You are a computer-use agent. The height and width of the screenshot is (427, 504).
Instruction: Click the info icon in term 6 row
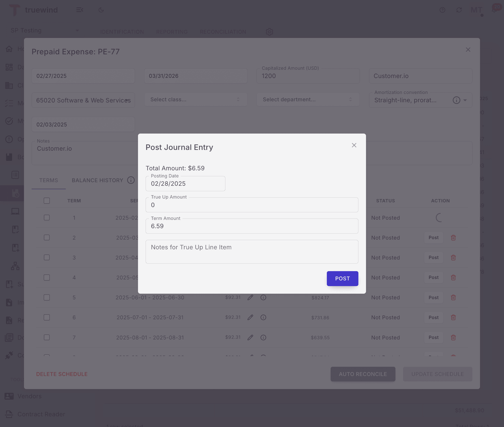click(263, 317)
